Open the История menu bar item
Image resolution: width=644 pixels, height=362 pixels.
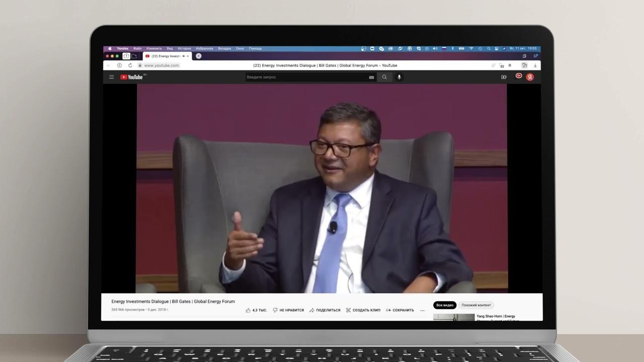point(184,49)
